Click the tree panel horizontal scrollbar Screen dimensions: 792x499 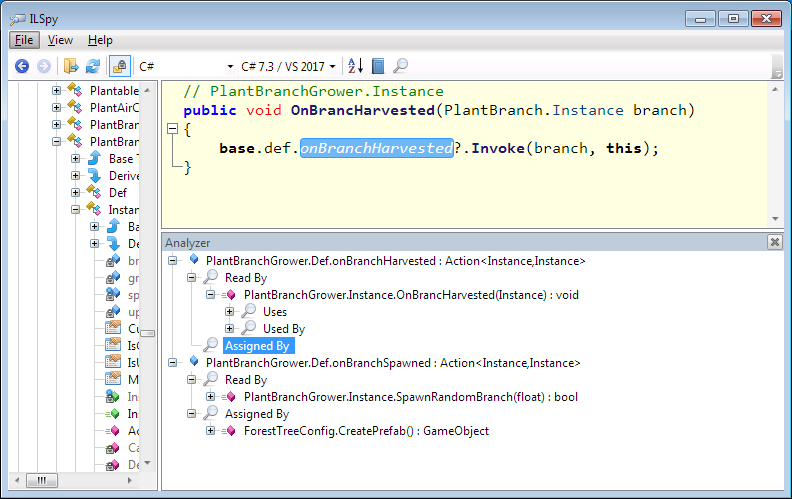[x=80, y=481]
